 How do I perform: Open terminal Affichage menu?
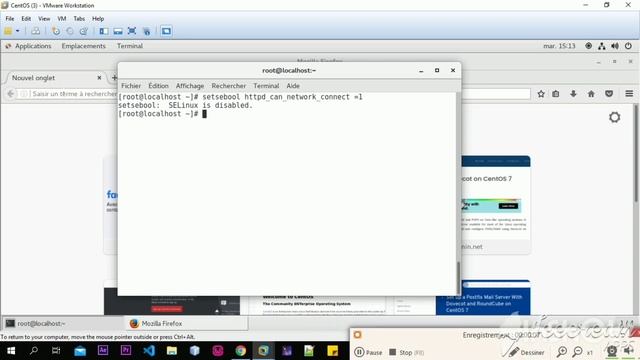click(190, 86)
